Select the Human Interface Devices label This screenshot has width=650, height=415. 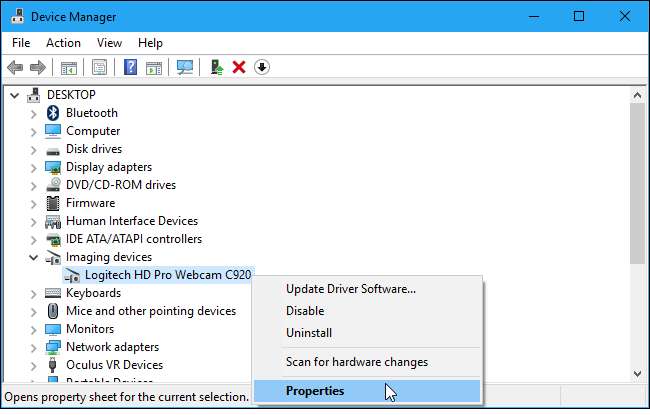tap(132, 221)
